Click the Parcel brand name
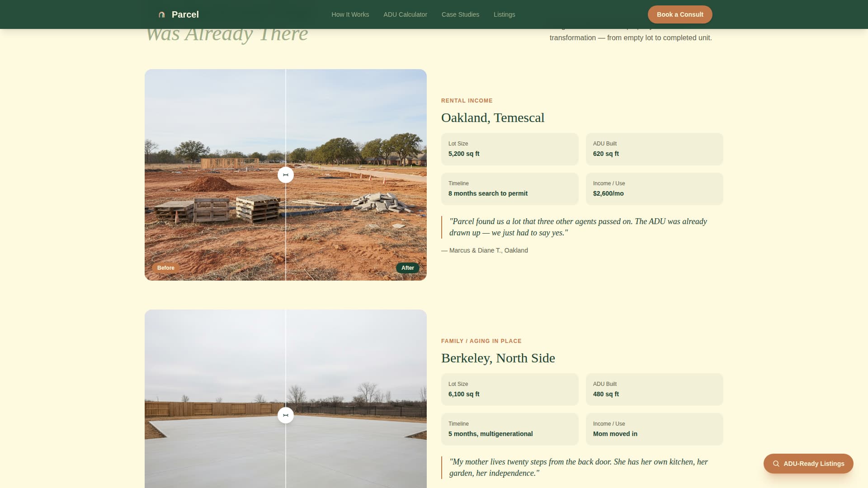 click(185, 14)
